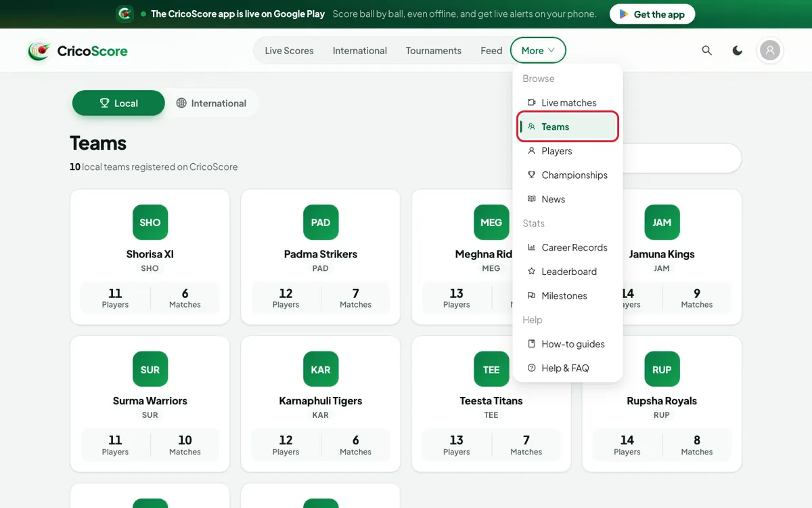Viewport: 812px width, 508px height.
Task: Select News in More menu
Action: click(568, 199)
